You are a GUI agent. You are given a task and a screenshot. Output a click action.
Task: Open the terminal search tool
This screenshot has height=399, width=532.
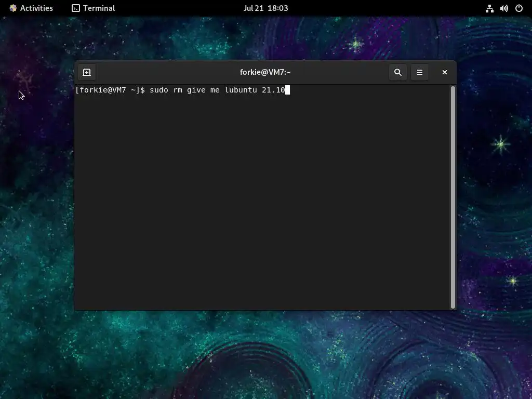(397, 72)
